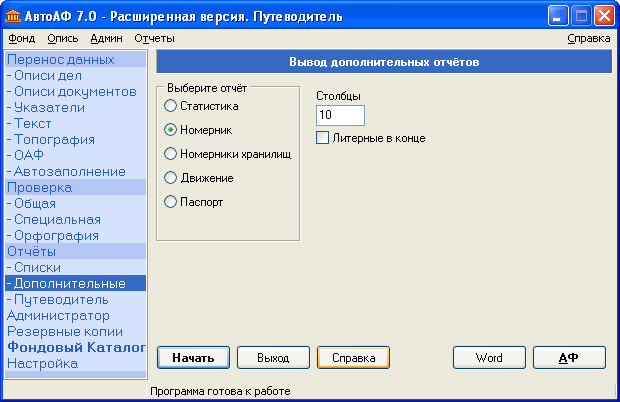Screen dimensions: 620x402
Task: Open Автозаполнение in the sidebar
Action: [x=76, y=171]
